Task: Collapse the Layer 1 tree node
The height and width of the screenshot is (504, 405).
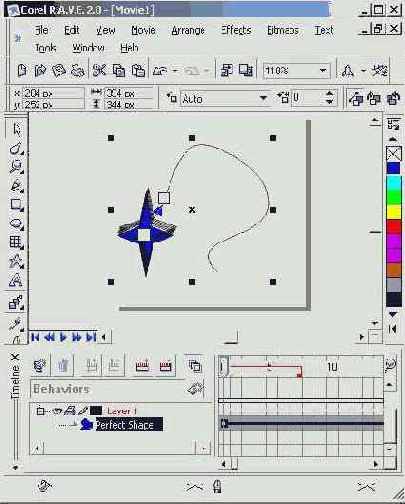Action: pos(40,411)
